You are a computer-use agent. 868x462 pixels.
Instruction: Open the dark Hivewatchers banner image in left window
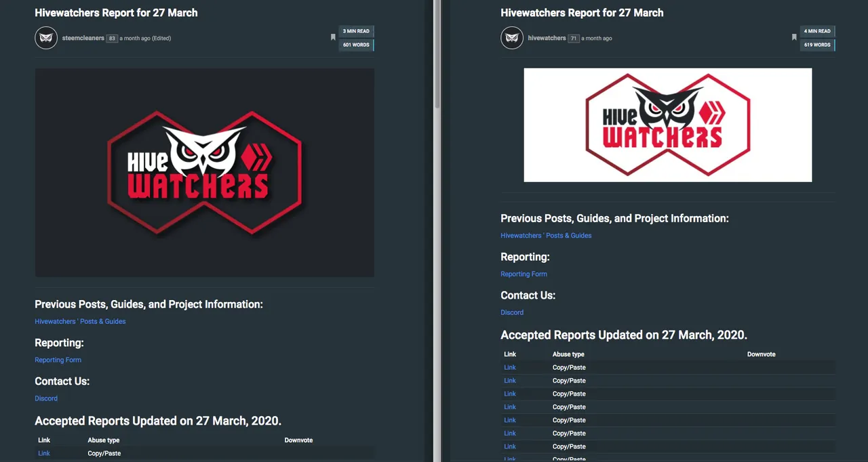tap(205, 173)
